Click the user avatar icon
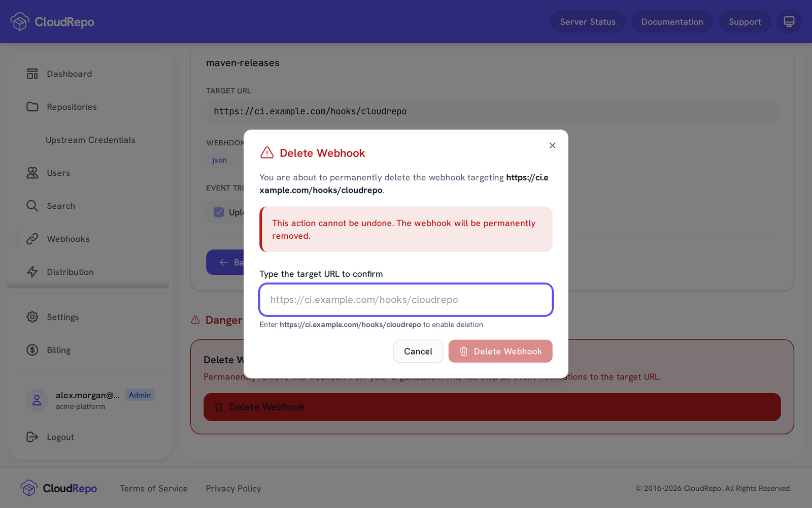Viewport: 812px width, 508px height. (x=37, y=400)
